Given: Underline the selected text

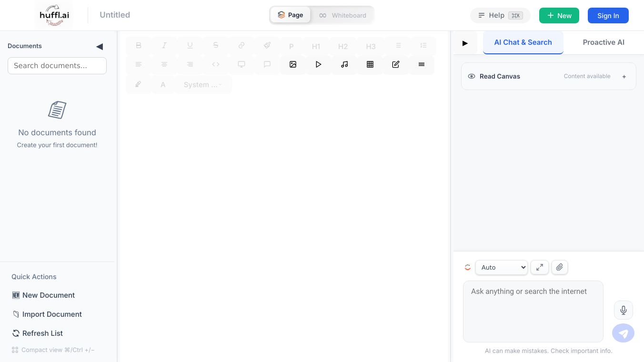Looking at the screenshot, I should 190,46.
